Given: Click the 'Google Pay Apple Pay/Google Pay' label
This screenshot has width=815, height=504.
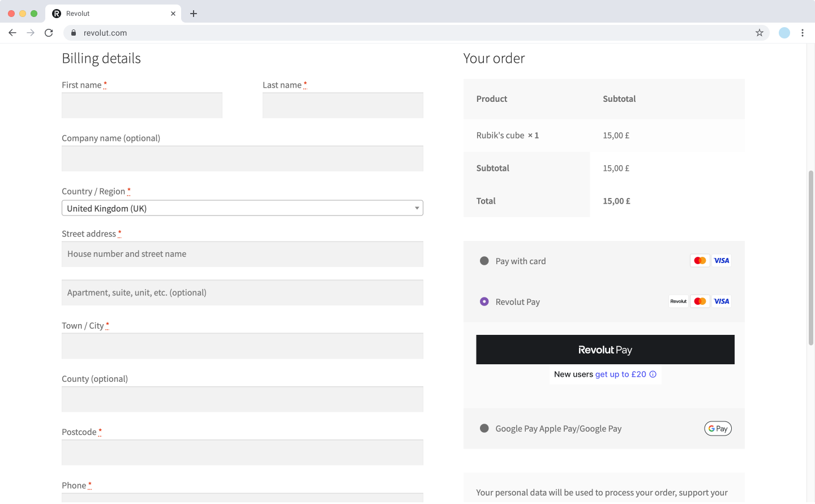Looking at the screenshot, I should pos(559,429).
